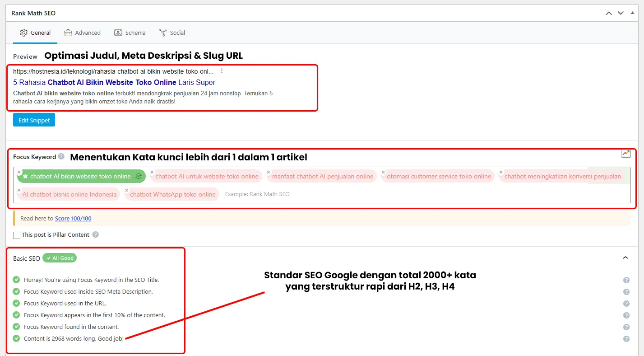Remove keyword chatbot AI bikin website toko online
This screenshot has height=356, width=644.
tap(19, 172)
